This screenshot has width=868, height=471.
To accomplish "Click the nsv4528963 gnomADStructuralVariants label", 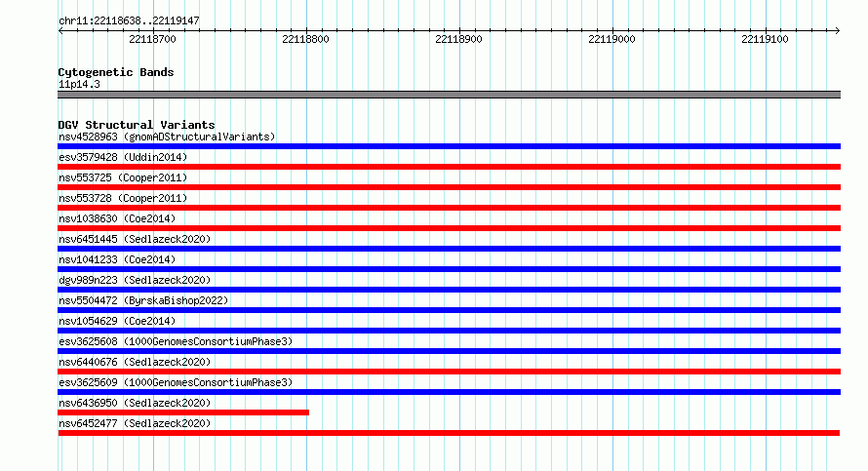I will (x=167, y=137).
